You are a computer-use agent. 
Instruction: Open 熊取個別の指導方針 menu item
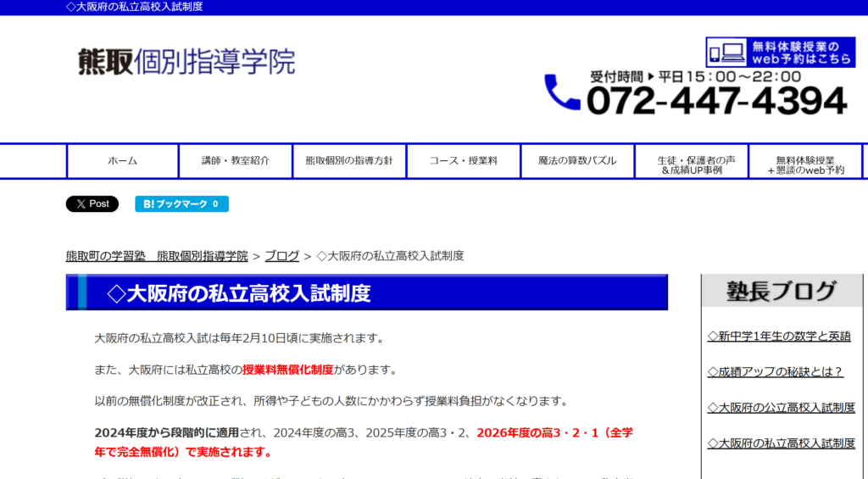(349, 161)
